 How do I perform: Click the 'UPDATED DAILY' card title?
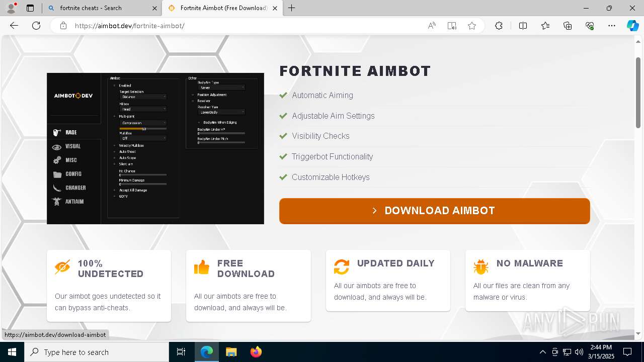pos(396,263)
